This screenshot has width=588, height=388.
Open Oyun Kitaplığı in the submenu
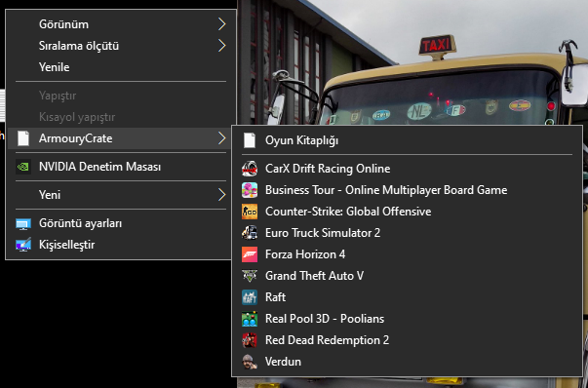[408, 140]
